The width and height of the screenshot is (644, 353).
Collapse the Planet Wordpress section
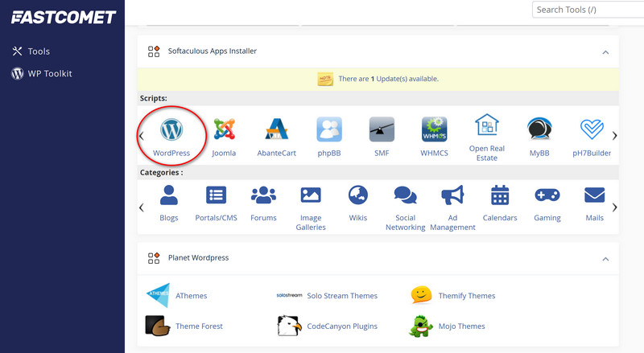coord(605,260)
